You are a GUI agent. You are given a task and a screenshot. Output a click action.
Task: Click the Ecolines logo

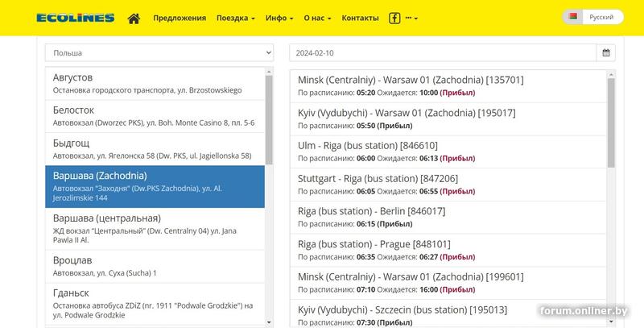pos(76,17)
